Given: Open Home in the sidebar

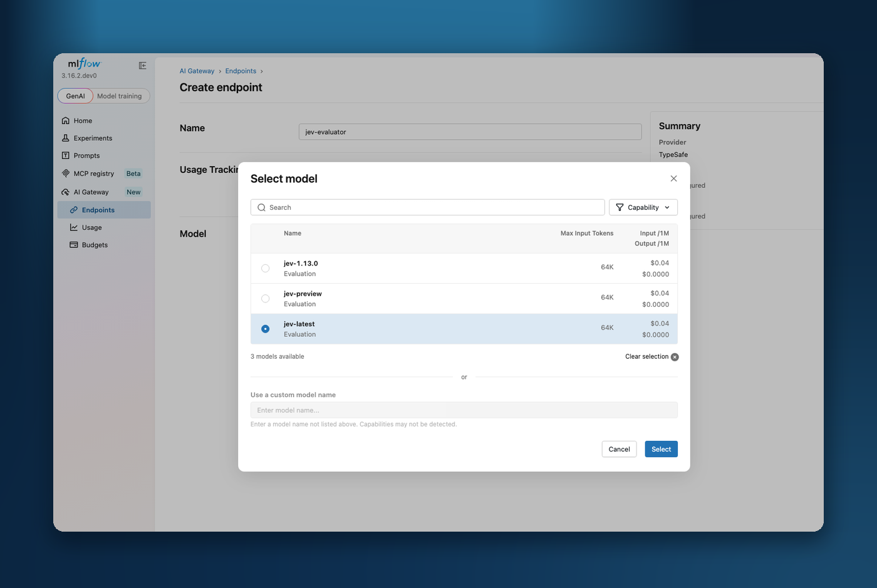Looking at the screenshot, I should [104, 120].
